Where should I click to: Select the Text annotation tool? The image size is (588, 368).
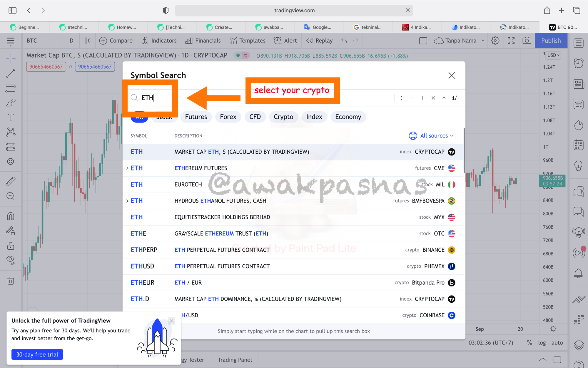point(11,117)
